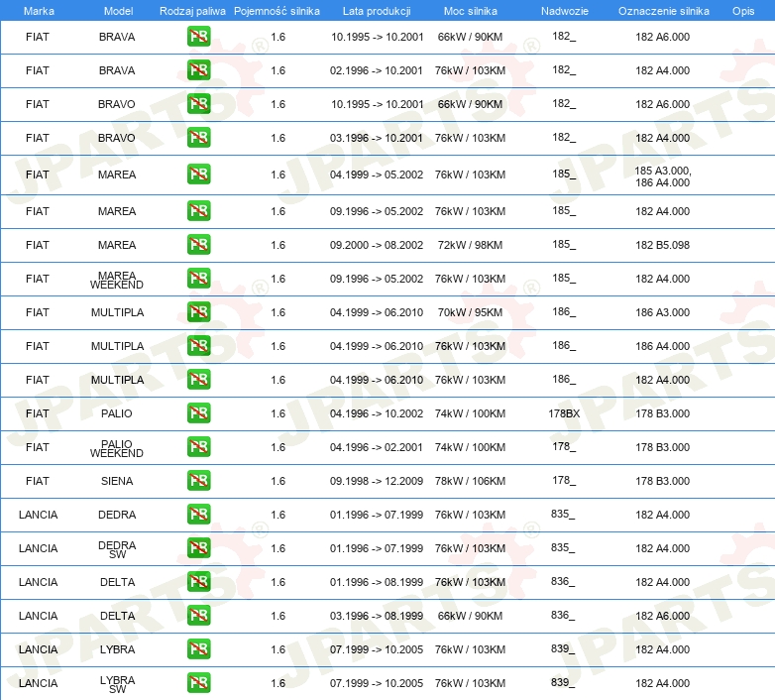Click the fuel icon in BRAVO 03.1996 row

tap(198, 138)
